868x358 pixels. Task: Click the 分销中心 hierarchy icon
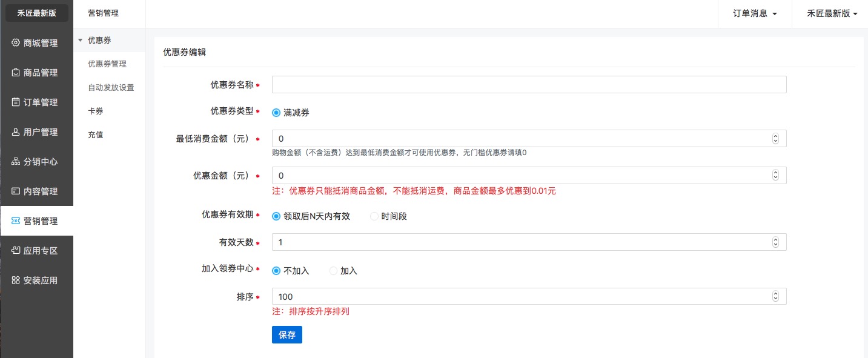(16, 162)
